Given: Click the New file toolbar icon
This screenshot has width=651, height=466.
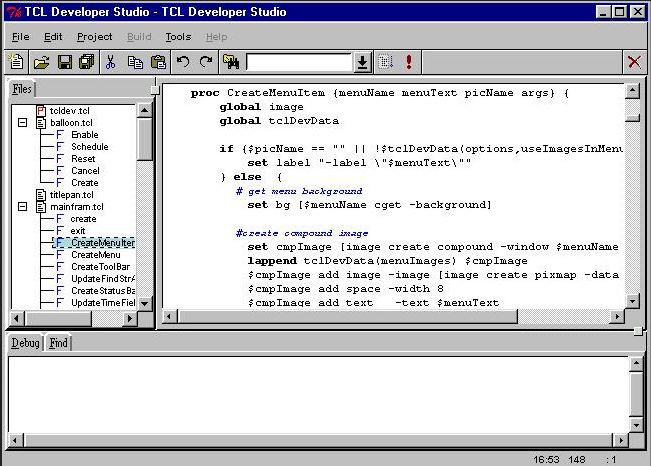Looking at the screenshot, I should (x=17, y=62).
